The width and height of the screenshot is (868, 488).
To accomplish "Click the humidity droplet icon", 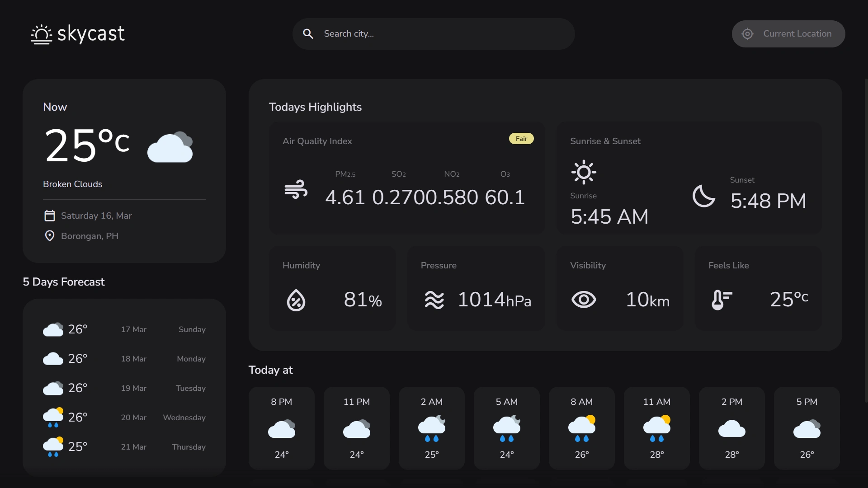I will 296,300.
